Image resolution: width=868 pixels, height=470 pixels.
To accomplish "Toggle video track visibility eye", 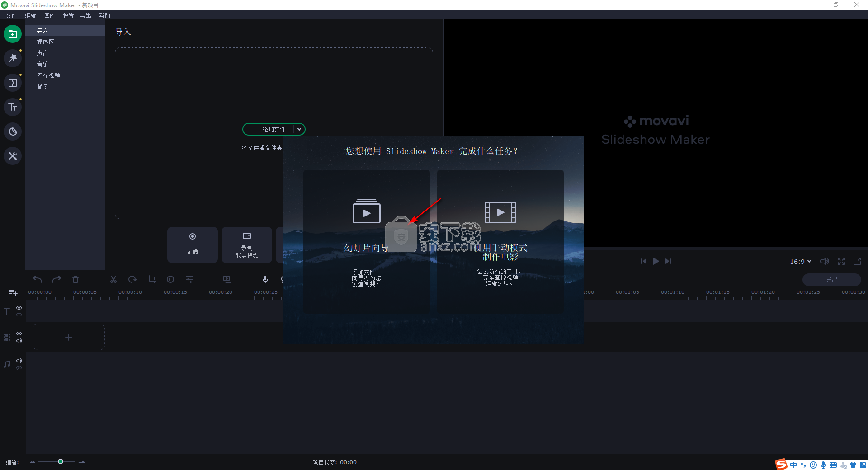I will (19, 334).
